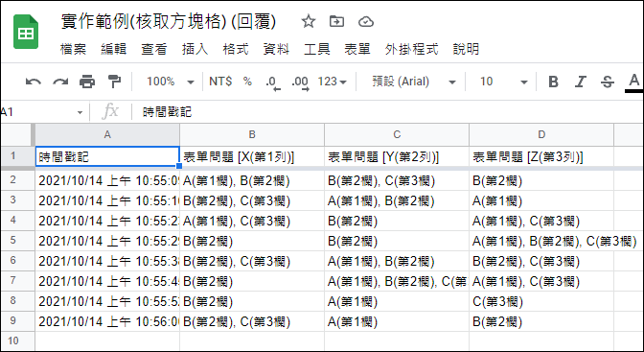The width and height of the screenshot is (644, 352).
Task: Select cell B4 A(第1欄), C(第3欄)
Action: pos(252,221)
